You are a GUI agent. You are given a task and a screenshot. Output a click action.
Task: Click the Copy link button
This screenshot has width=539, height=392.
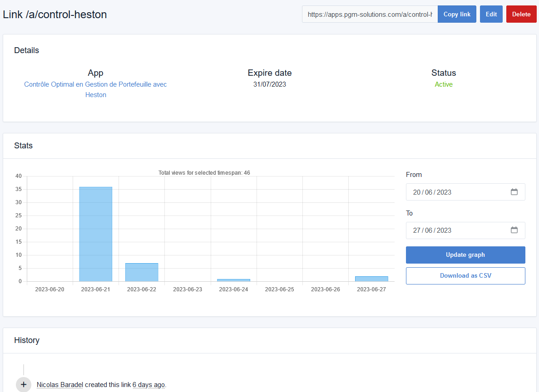(x=457, y=14)
